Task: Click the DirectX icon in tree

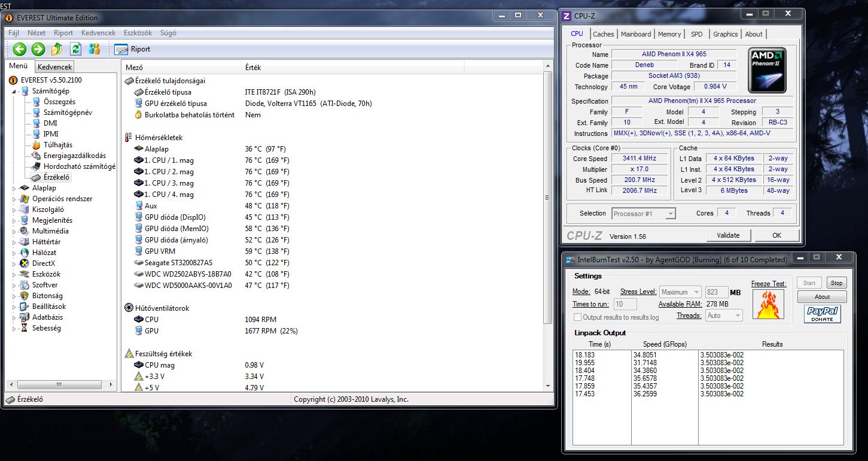Action: point(25,263)
